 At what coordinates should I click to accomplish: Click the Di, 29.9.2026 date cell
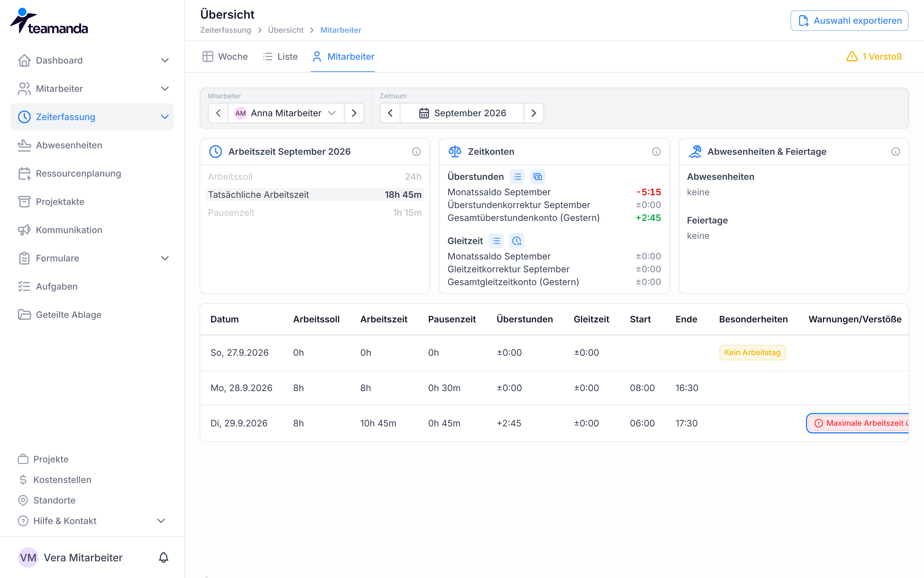[x=239, y=423]
